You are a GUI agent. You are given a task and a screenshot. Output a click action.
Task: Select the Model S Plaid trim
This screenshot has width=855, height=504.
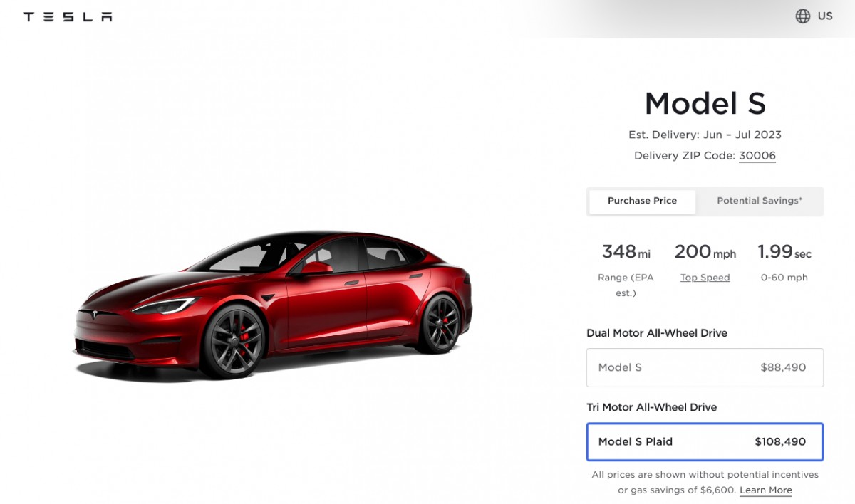pyautogui.click(x=705, y=441)
